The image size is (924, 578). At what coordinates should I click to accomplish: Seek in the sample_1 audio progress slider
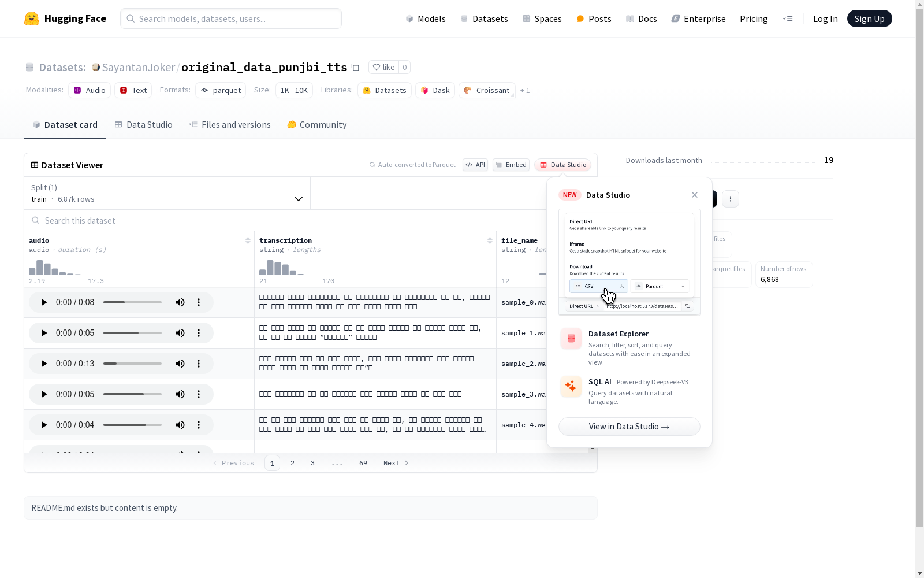(x=132, y=333)
